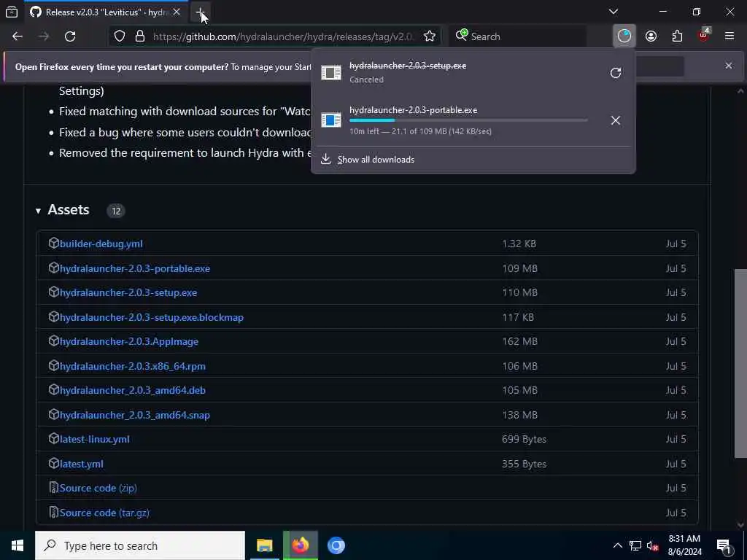
Task: Focus the GitHub URL address bar
Action: coord(284,36)
